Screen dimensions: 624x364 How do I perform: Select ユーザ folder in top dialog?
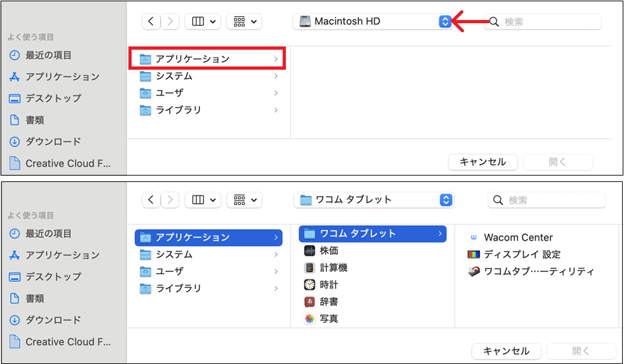click(208, 93)
